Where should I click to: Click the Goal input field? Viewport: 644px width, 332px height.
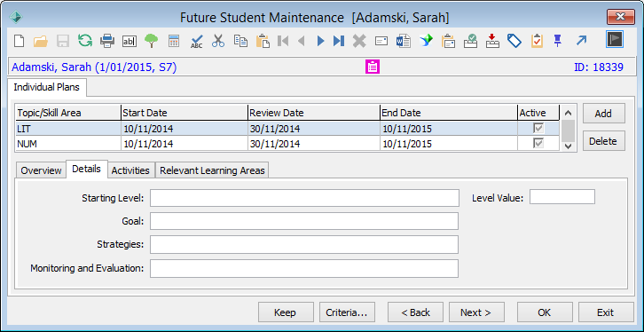pyautogui.click(x=304, y=221)
